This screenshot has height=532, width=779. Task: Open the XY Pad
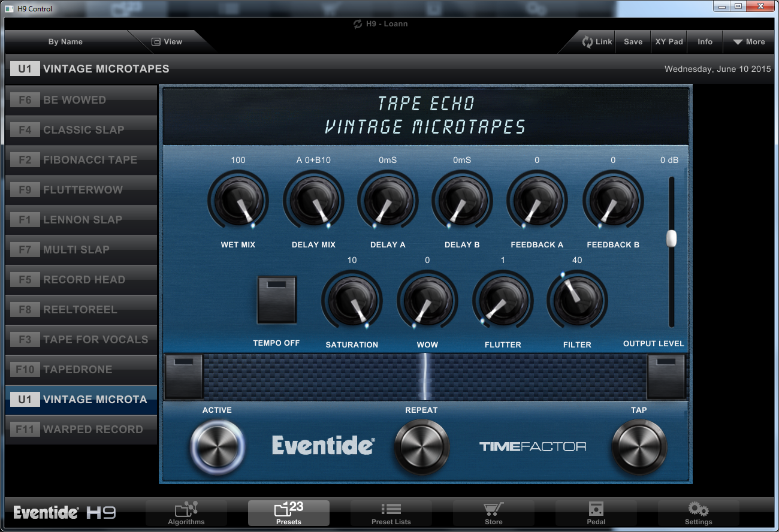(x=669, y=42)
